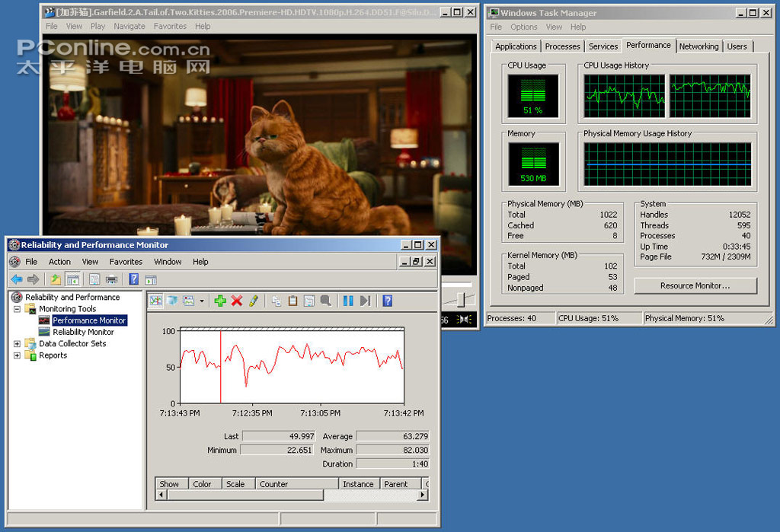
Task: Go up one level via the folder-arrow icon
Action: point(56,279)
